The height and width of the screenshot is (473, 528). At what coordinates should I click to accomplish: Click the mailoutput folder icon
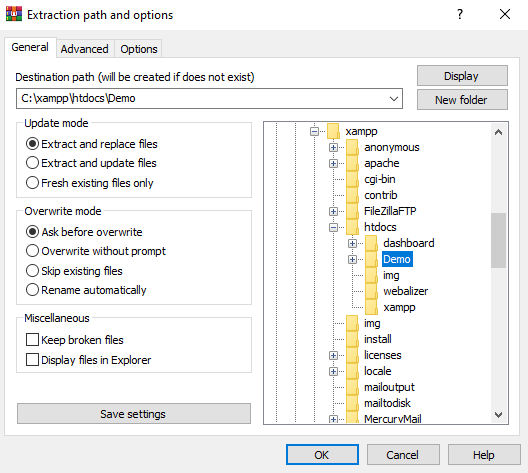(x=352, y=387)
